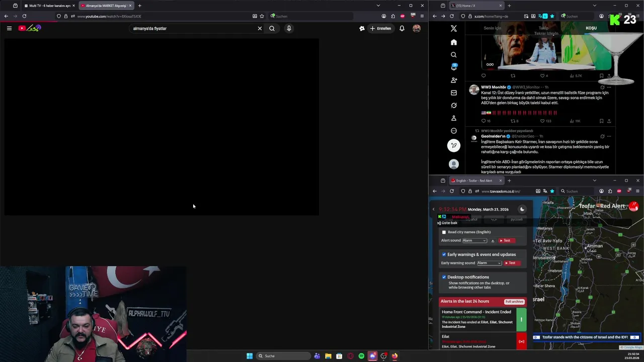Toggle Early warnings & event end updates
Screen dimensions: 644x362
[x=444, y=254]
